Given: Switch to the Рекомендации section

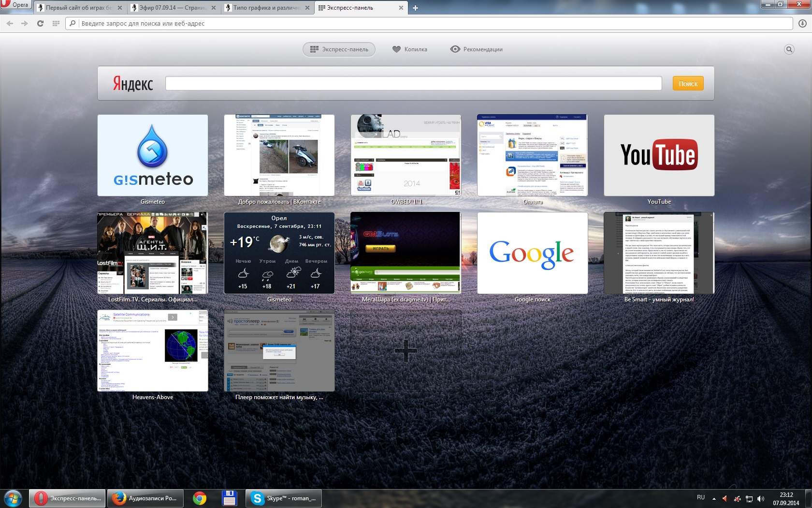Looking at the screenshot, I should click(477, 49).
